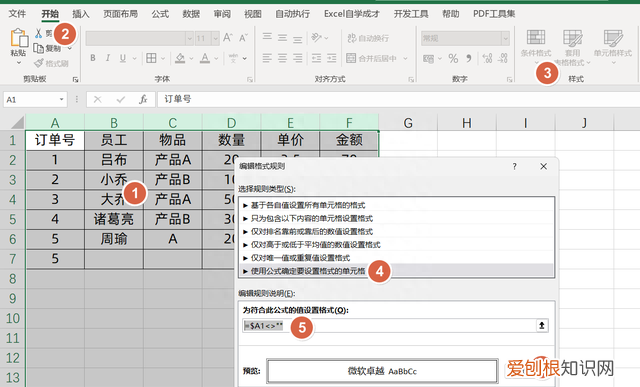Viewport: 640px width, 387px height.
Task: Increase font size icon
Action: tap(228, 38)
